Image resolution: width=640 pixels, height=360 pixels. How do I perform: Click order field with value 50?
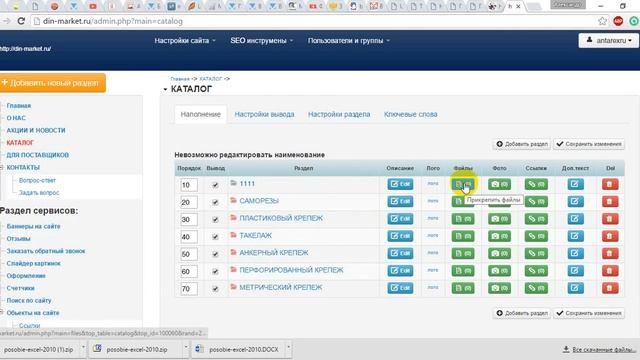[x=189, y=254]
